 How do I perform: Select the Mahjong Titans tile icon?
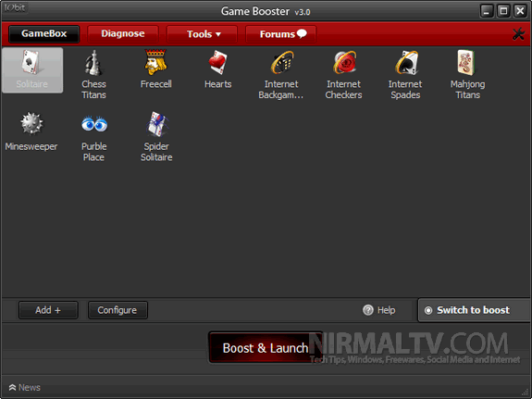(x=466, y=62)
